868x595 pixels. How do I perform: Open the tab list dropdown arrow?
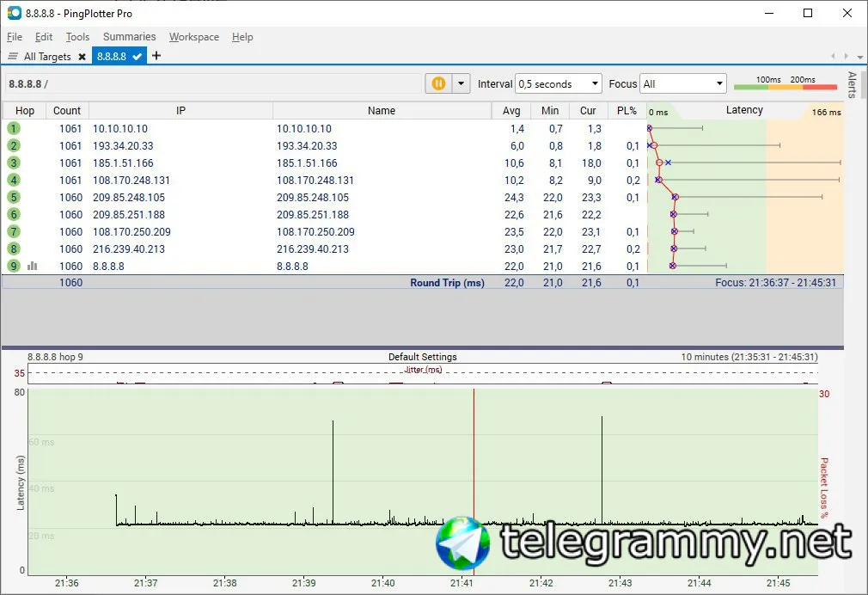859,57
